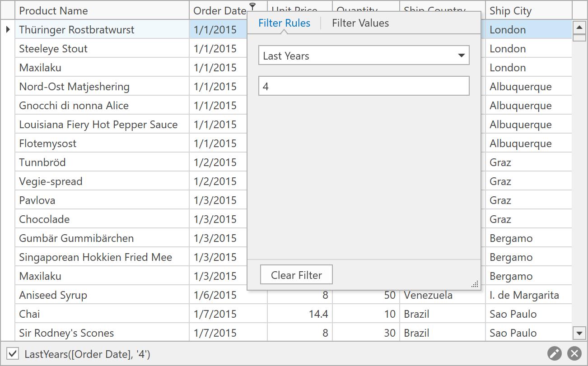Image resolution: width=588 pixels, height=366 pixels.
Task: Click the years value input field
Action: click(x=364, y=86)
